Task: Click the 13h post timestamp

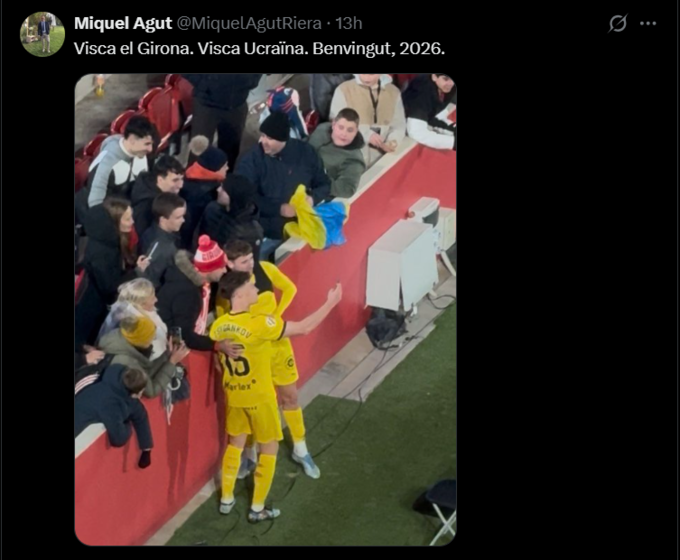Action: coord(349,23)
